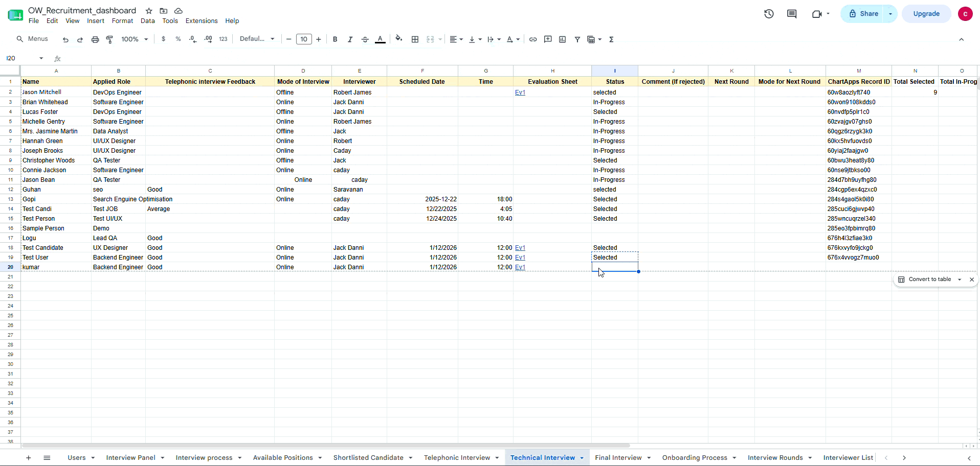Image resolution: width=980 pixels, height=466 pixels.
Task: Click the font size input field
Action: point(304,39)
